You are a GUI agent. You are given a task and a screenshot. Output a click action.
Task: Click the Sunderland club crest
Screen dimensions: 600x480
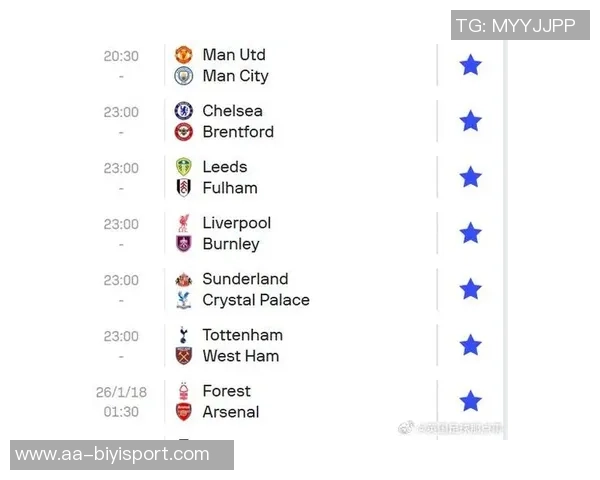184,279
